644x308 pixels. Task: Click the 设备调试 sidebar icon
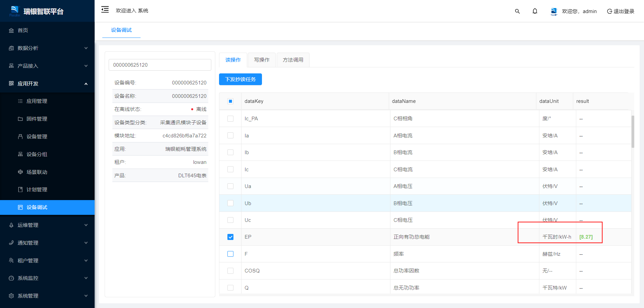[20, 207]
